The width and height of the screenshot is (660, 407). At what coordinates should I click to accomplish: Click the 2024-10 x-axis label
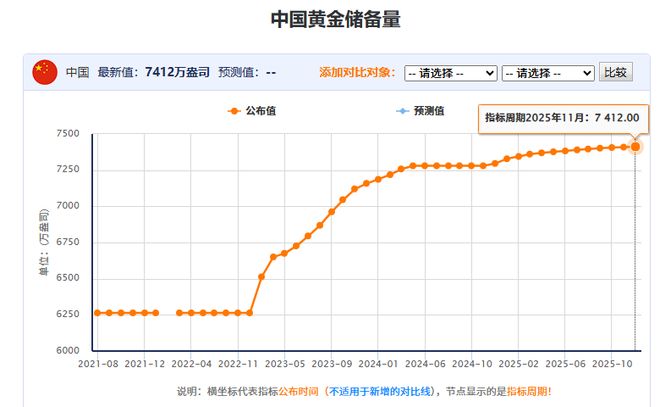point(471,364)
